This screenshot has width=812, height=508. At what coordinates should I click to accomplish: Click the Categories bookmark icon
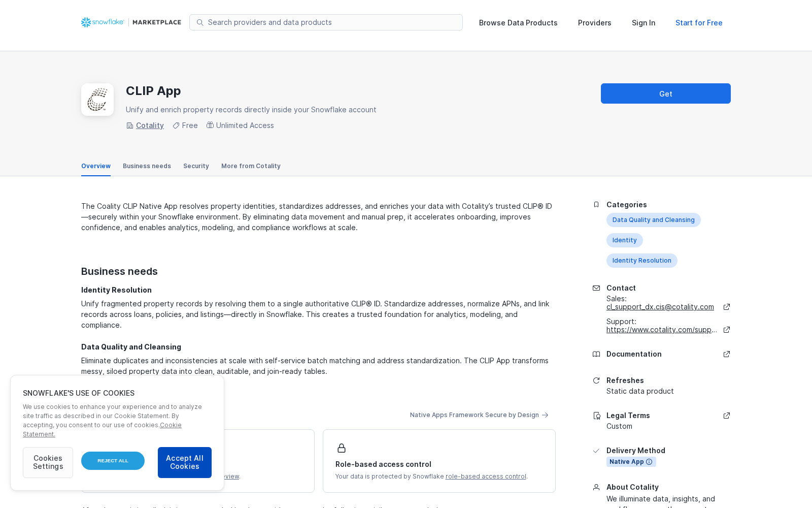point(596,205)
